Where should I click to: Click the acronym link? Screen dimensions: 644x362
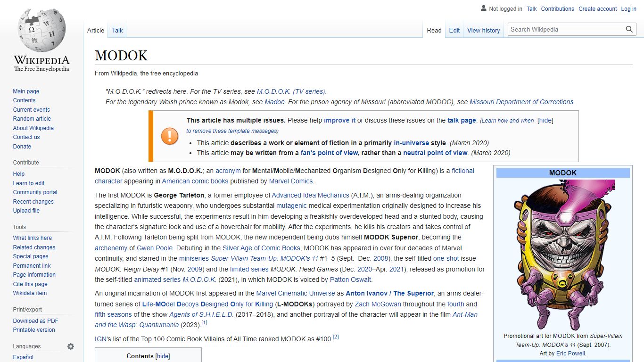(x=228, y=171)
